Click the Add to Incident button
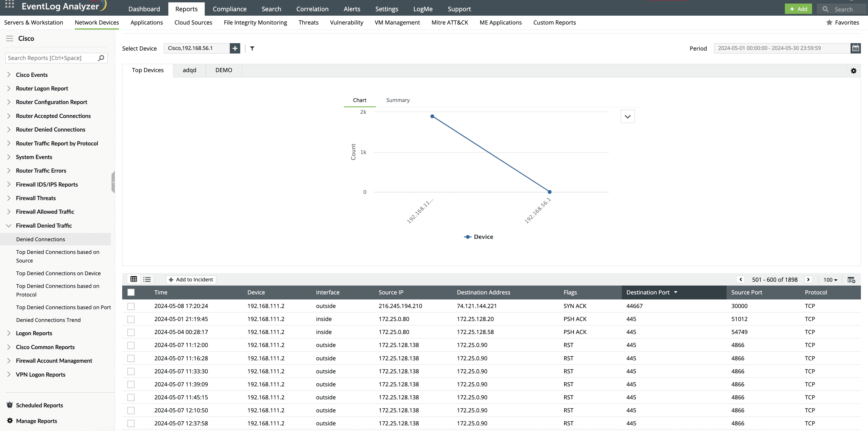868x431 pixels. coord(191,279)
